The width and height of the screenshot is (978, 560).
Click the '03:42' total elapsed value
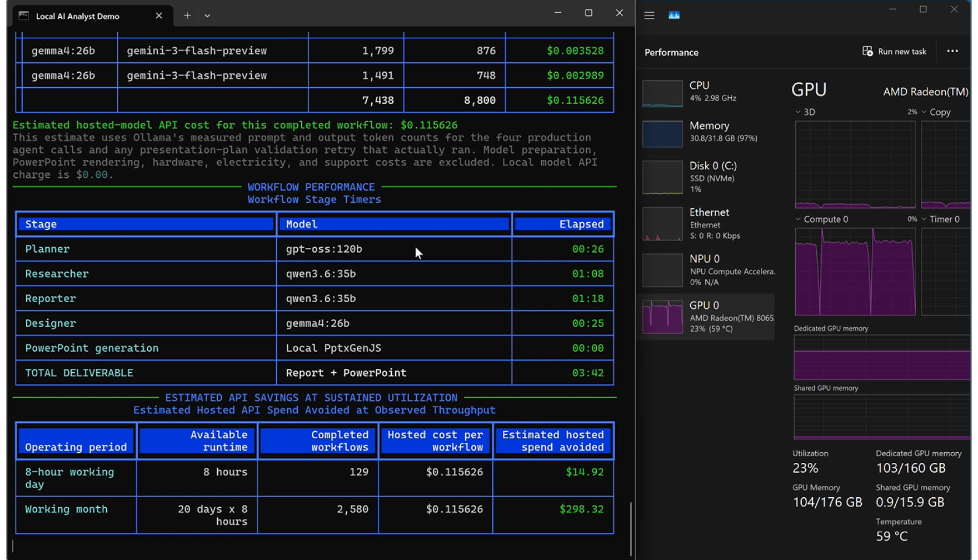(588, 373)
